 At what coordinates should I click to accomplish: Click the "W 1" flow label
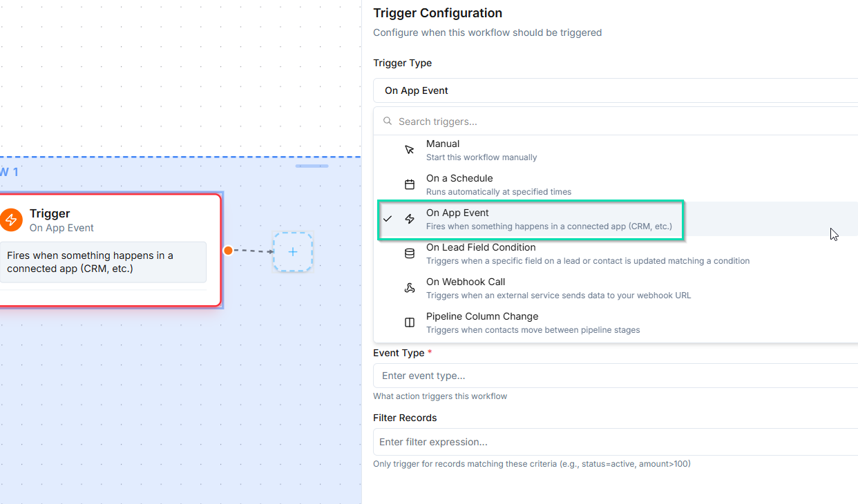9,172
